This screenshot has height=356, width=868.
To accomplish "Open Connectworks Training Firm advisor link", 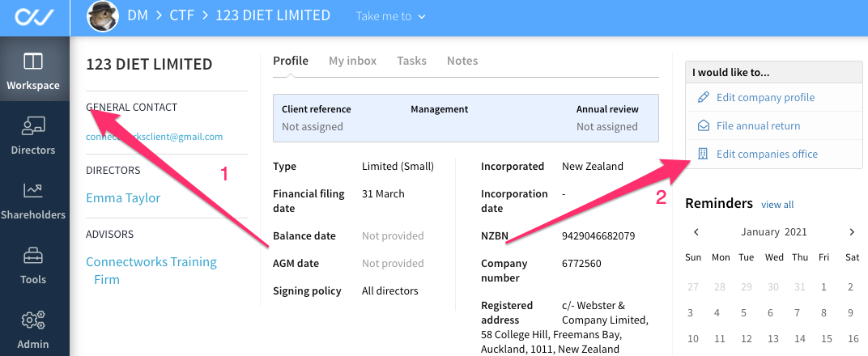I will coord(151,270).
